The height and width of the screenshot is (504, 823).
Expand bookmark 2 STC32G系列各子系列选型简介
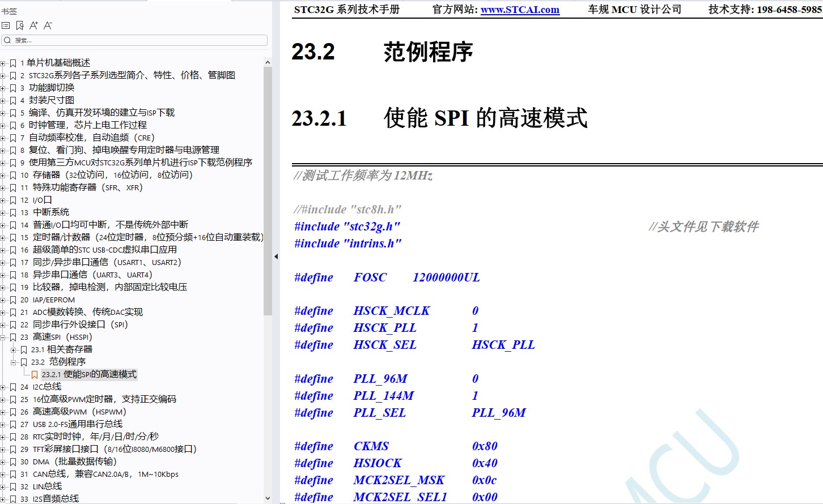(3, 75)
